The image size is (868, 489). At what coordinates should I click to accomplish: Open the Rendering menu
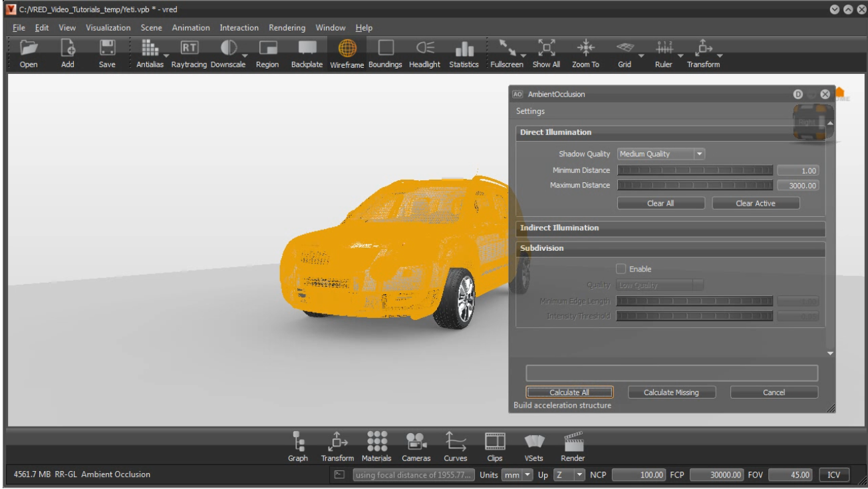(x=287, y=28)
